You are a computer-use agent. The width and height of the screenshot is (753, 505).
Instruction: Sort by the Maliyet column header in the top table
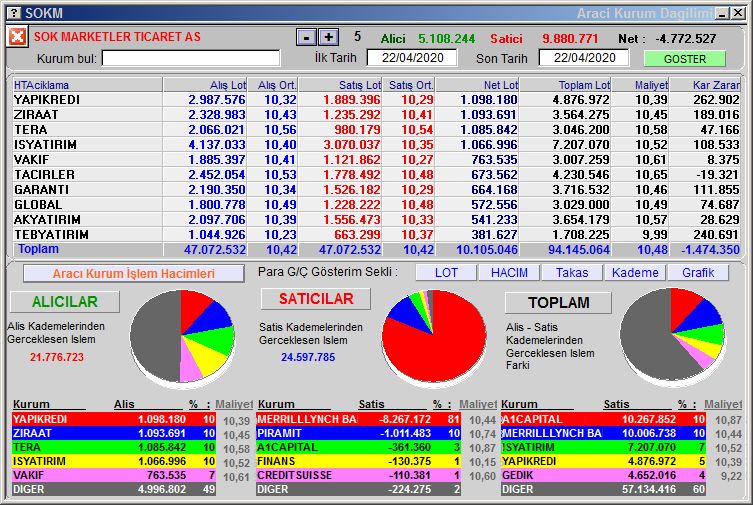click(640, 85)
